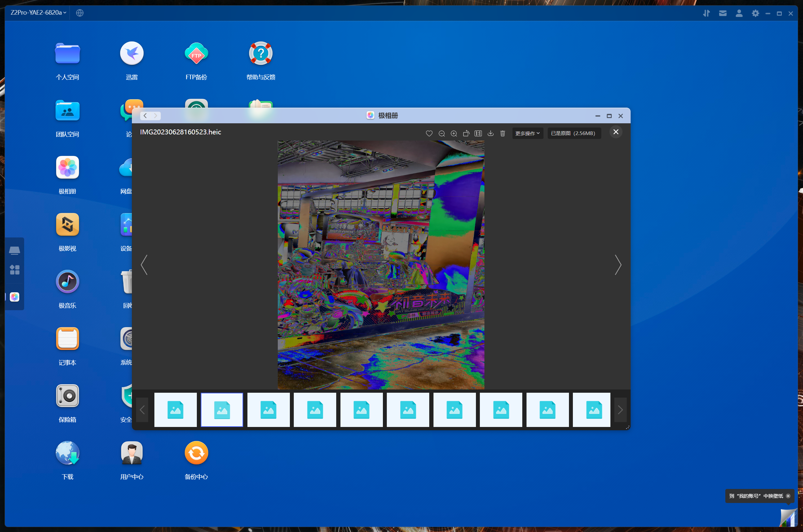
Task: Zoom out of the photo
Action: (441, 133)
